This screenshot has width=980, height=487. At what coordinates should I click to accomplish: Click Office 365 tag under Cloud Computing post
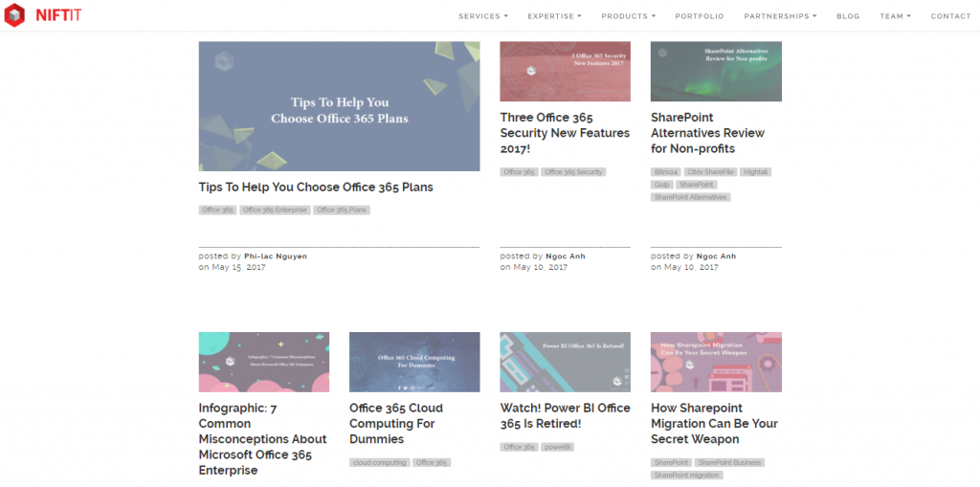432,463
